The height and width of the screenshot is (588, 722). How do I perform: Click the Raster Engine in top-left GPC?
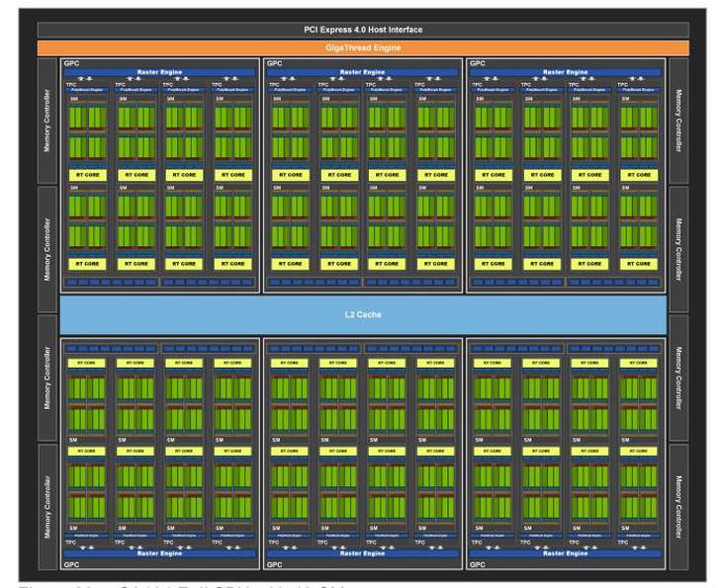(160, 72)
